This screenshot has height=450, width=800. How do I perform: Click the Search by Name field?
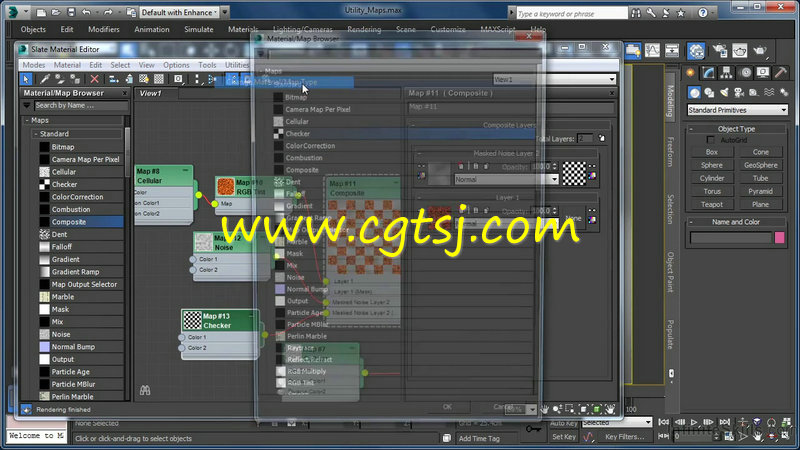[x=81, y=106]
